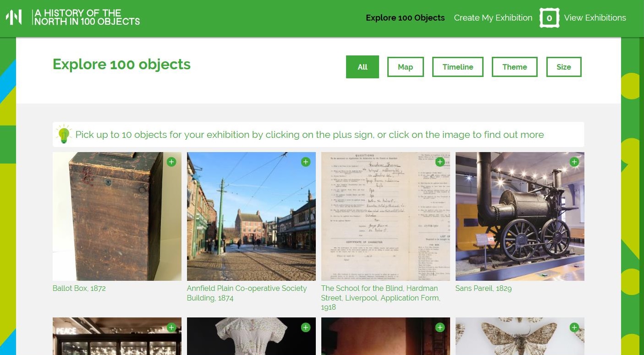Open the dress on black background thumbnail
Viewport: 644px width, 355px height.
coord(251,336)
